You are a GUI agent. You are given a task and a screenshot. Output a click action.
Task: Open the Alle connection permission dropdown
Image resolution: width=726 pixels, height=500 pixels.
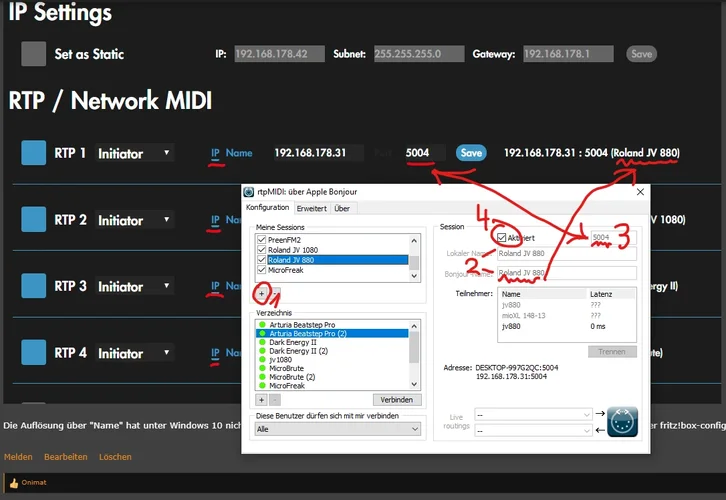[x=338, y=429]
